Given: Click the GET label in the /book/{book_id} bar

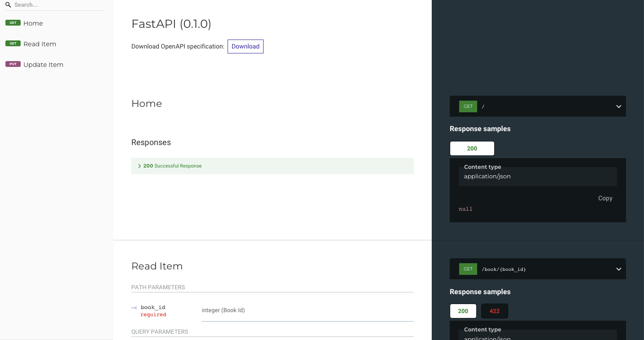Looking at the screenshot, I should 468,269.
